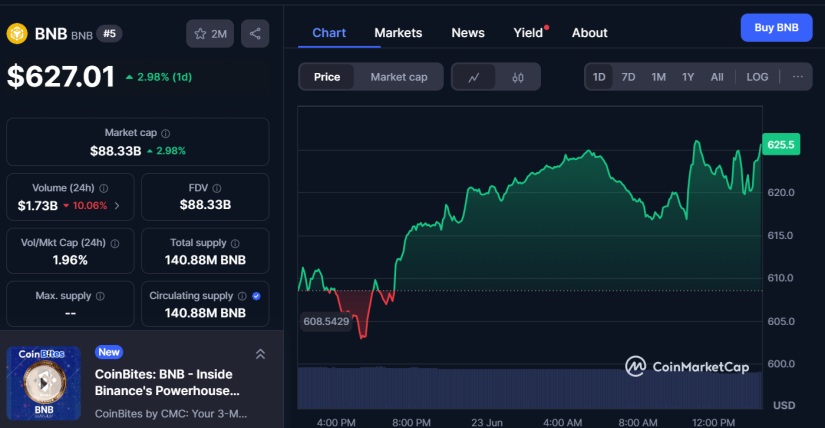Click the 625.5 current price label
825x428 pixels.
coord(781,145)
